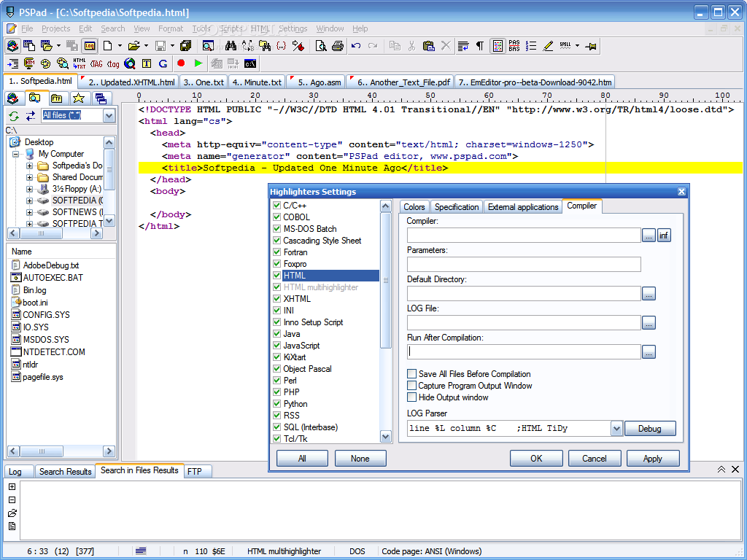747x560 pixels.
Task: Open the All files filter dropdown
Action: tap(109, 116)
